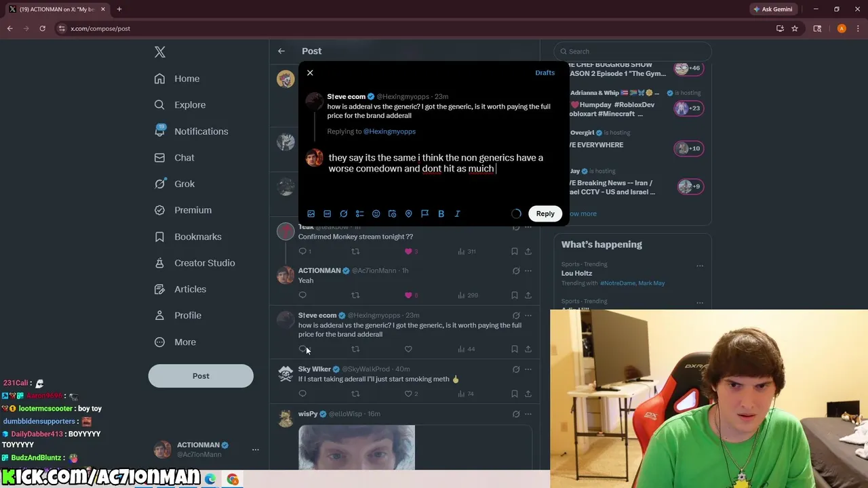Reply to the Sky Wlker post
868x488 pixels.
point(302,394)
